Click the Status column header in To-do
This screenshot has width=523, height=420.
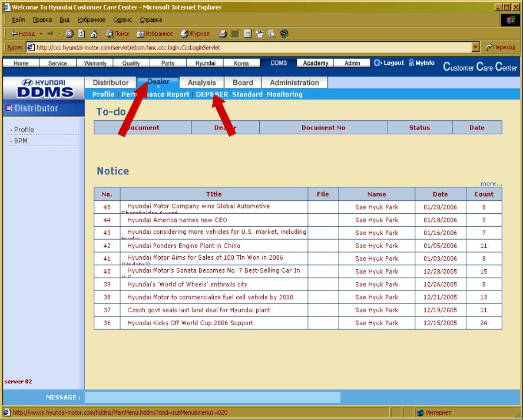click(x=419, y=127)
